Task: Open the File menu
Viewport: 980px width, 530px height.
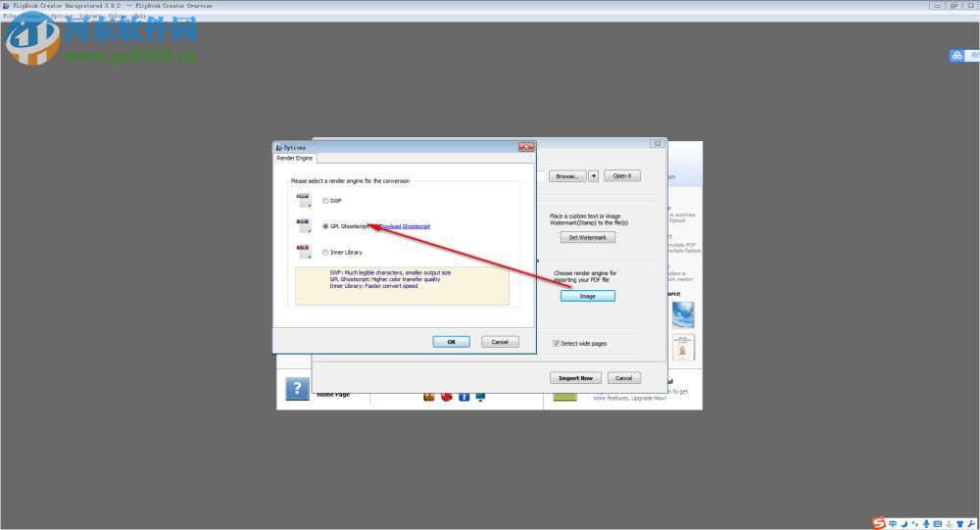Action: click(9, 16)
